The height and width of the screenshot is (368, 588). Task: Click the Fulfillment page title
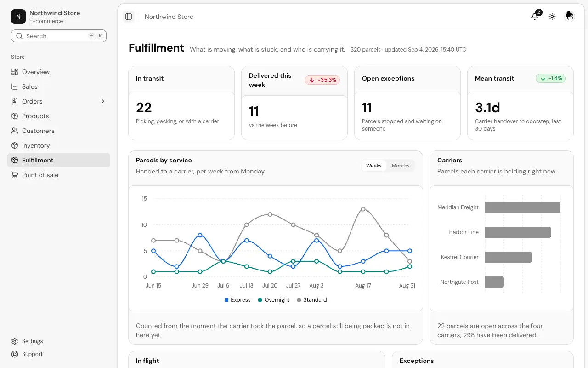coord(156,48)
